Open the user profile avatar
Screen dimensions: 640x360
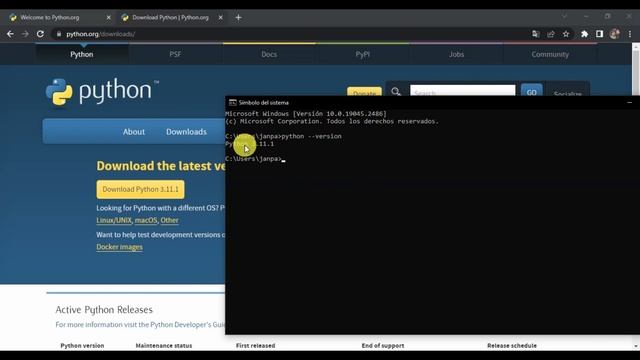point(615,34)
